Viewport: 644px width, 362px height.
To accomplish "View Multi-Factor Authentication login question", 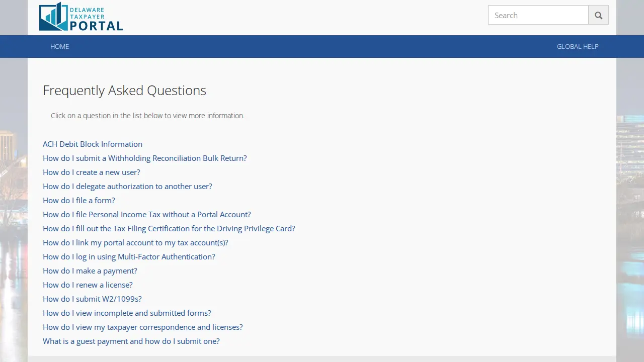I will click(129, 256).
